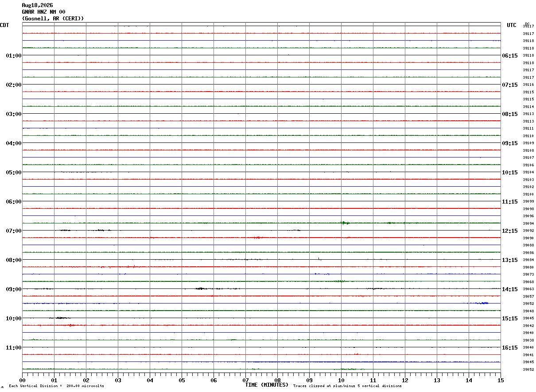Select the CDT timezone label
536x392 pixels.
(x=4, y=25)
